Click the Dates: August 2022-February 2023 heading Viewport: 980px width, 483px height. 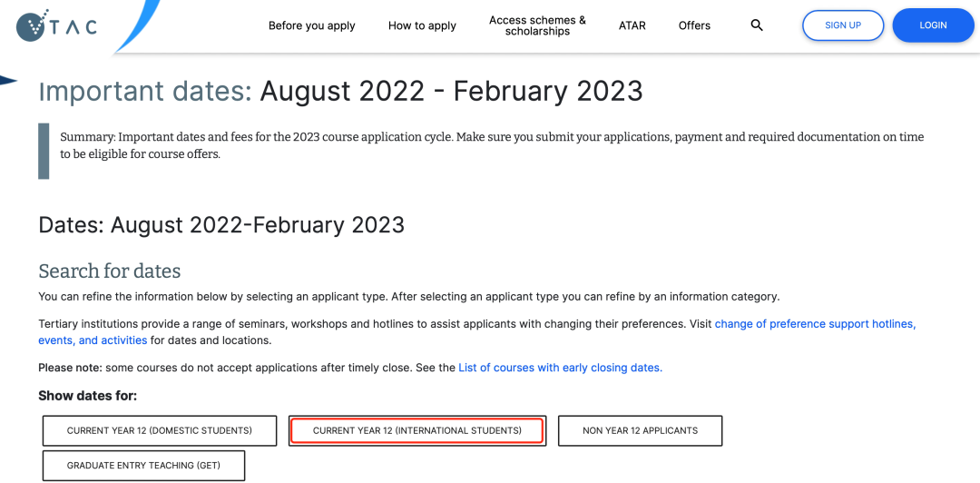221,224
